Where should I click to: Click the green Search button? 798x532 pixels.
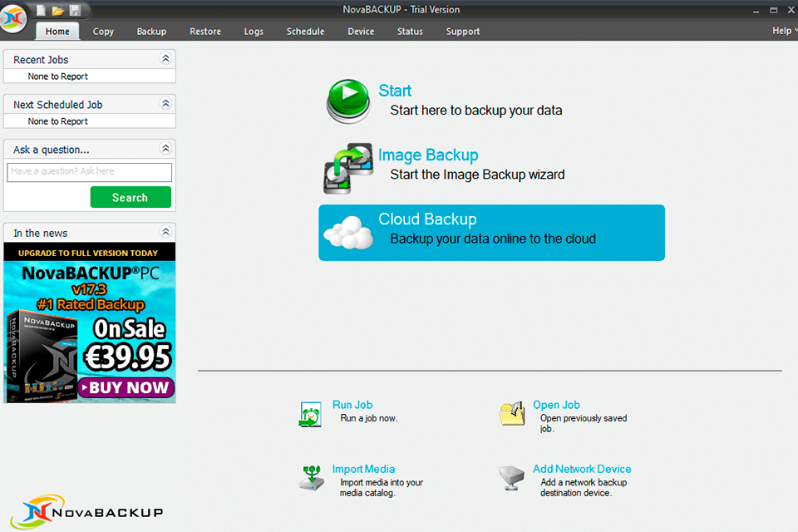131,197
